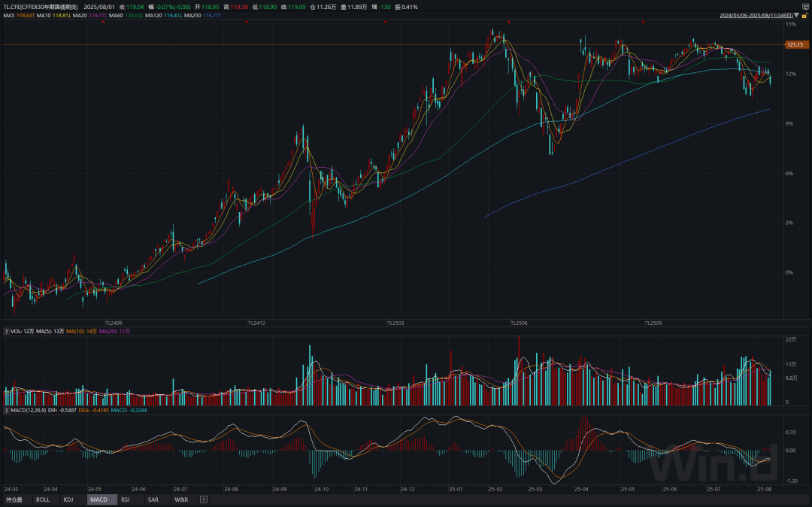
Task: Click the MA250 moving average label
Action: tap(202, 16)
